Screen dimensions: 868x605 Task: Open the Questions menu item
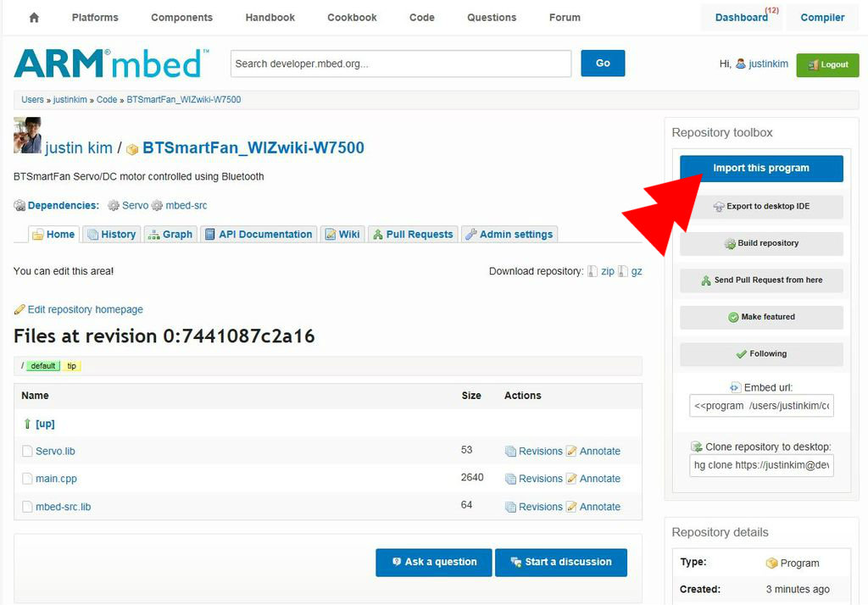point(492,18)
